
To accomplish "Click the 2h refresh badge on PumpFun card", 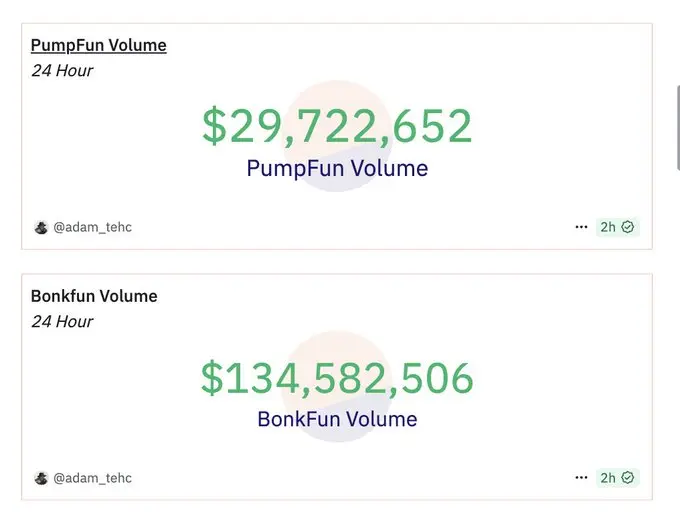I will [617, 227].
